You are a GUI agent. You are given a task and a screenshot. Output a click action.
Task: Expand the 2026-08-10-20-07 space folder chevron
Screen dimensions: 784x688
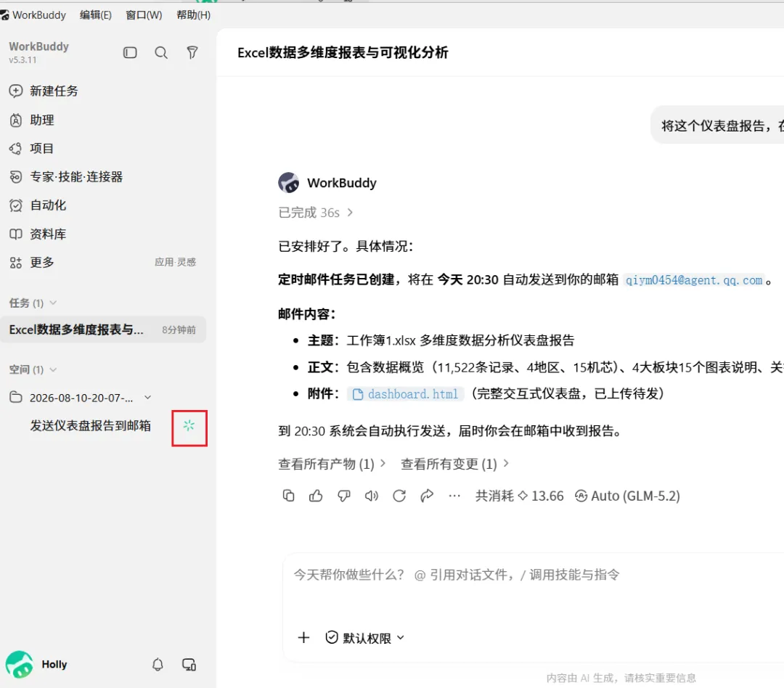coord(147,398)
